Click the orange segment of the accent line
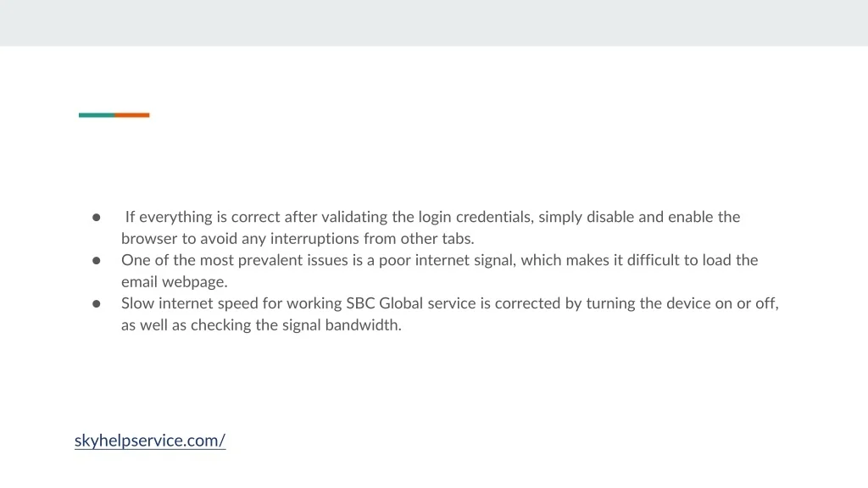 click(x=132, y=115)
